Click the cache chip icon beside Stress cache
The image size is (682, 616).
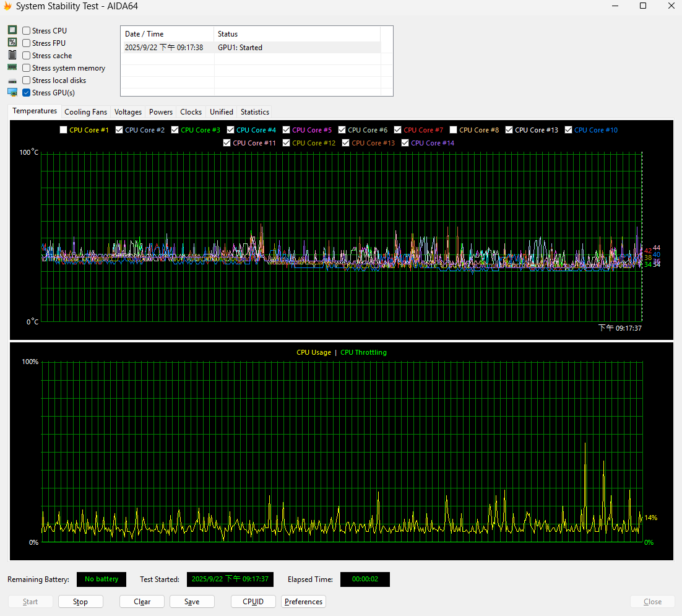12,55
